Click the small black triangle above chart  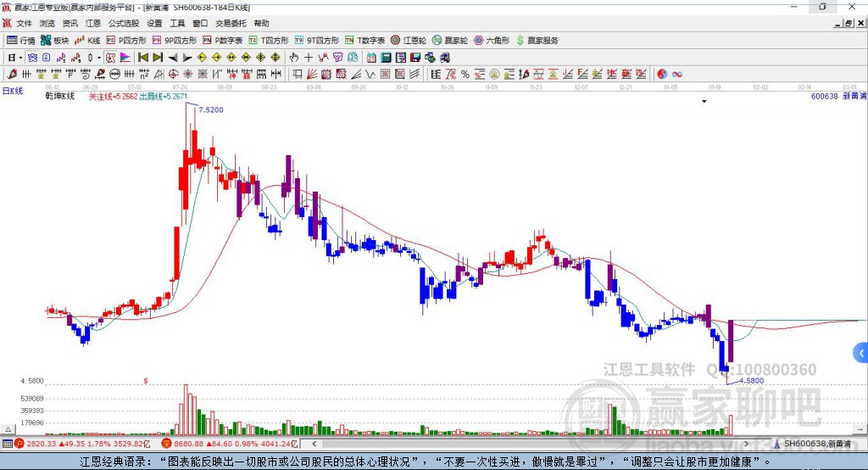pyautogui.click(x=704, y=102)
